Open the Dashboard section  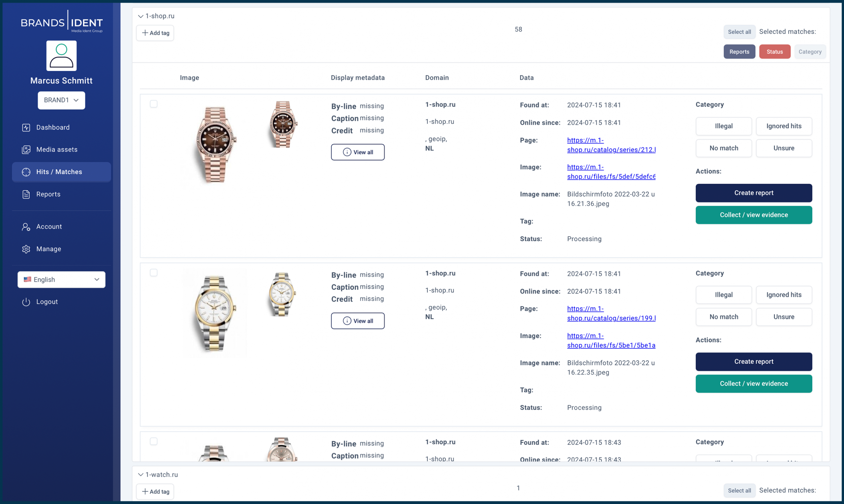click(x=53, y=127)
